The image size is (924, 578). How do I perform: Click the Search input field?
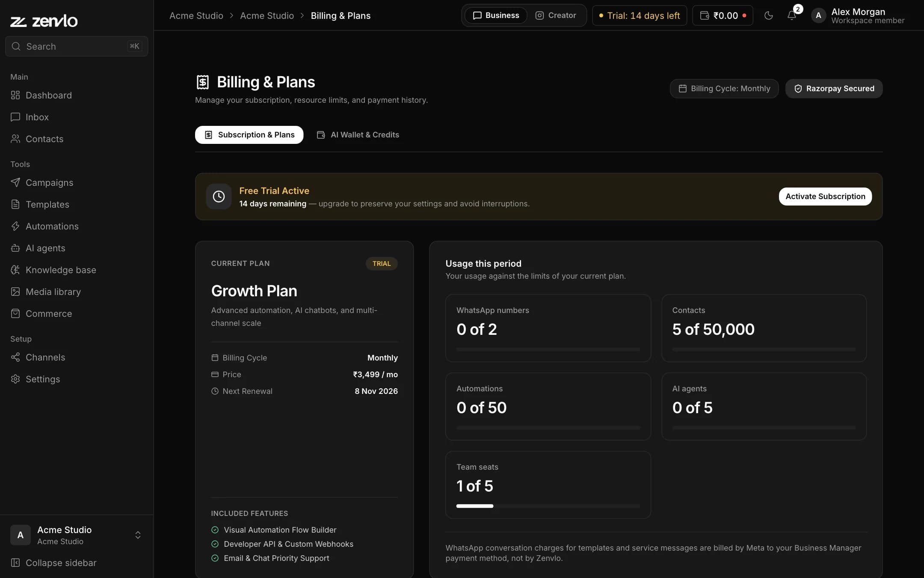77,46
